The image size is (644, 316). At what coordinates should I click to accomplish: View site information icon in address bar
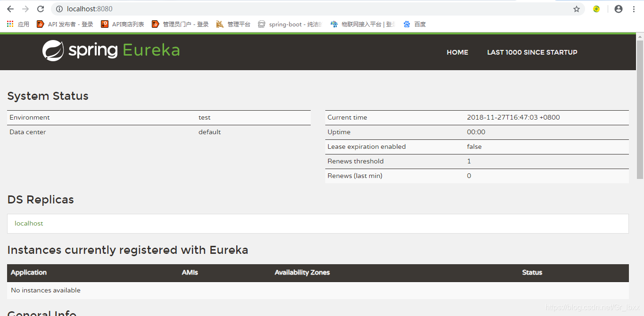(59, 9)
